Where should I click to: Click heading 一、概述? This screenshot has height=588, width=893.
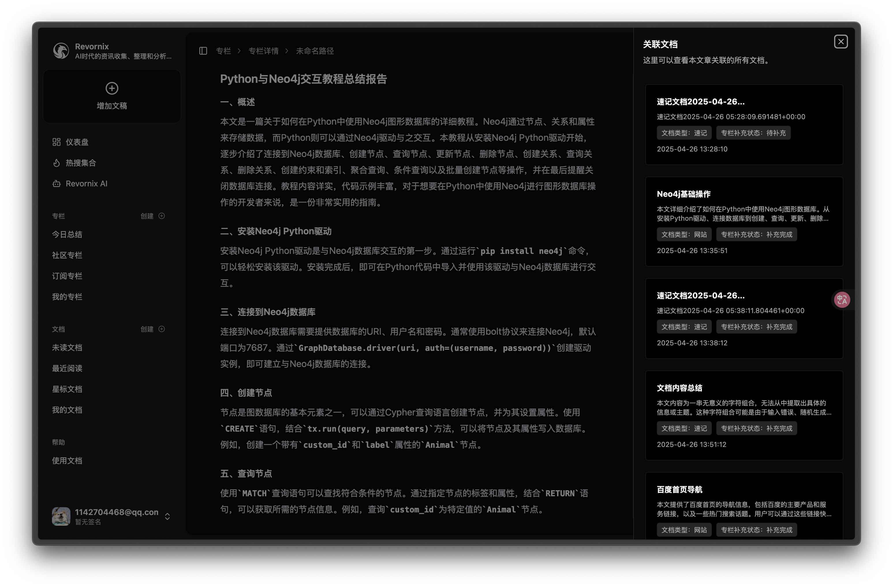click(x=238, y=102)
